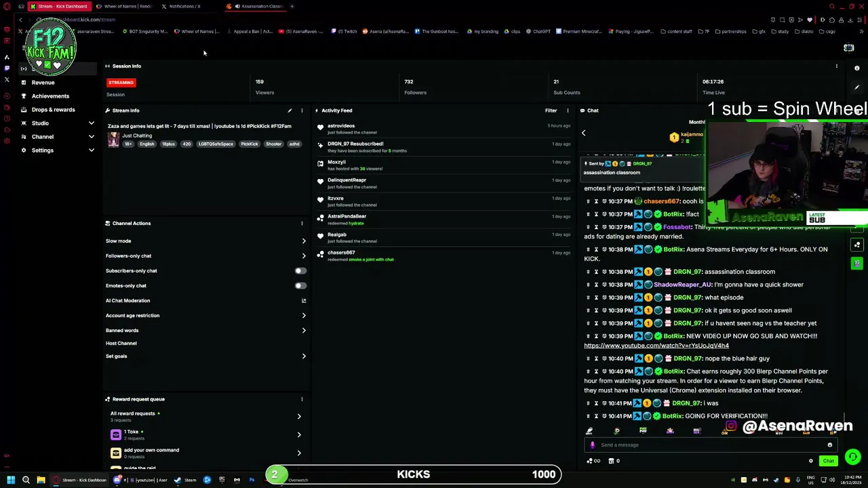Open the Reward request queue three-dot menu
This screenshot has width=868, height=488.
coord(302,399)
